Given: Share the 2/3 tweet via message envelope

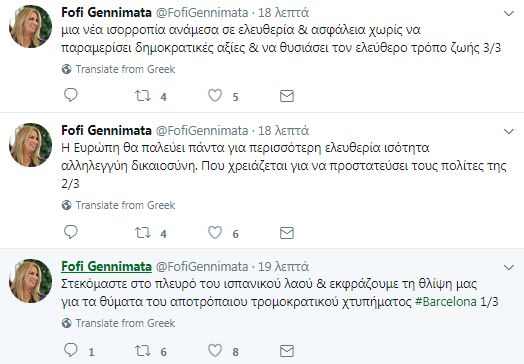Looking at the screenshot, I should (x=287, y=233).
